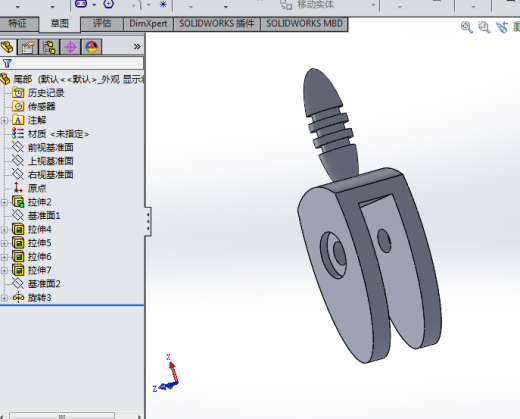Click the Previous View icon
520x419 pixels.
click(502, 27)
